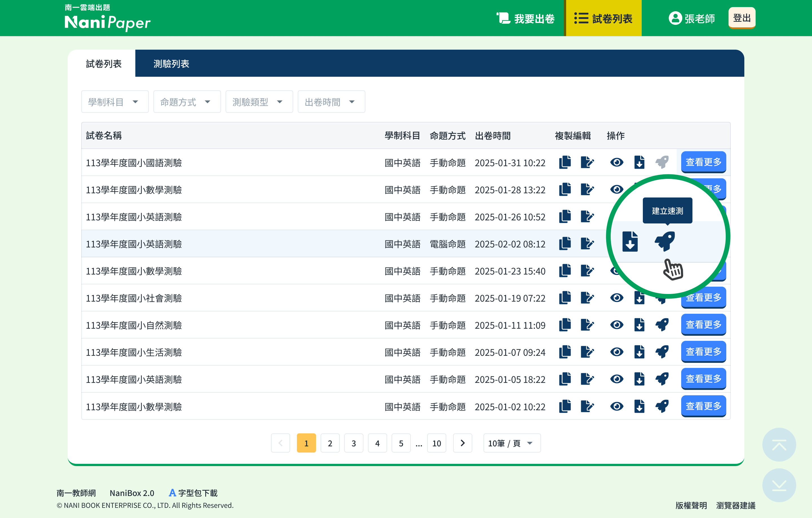Screen dimensions: 812x518
Task: Switch to the 測驗列表 tab
Action: click(171, 63)
